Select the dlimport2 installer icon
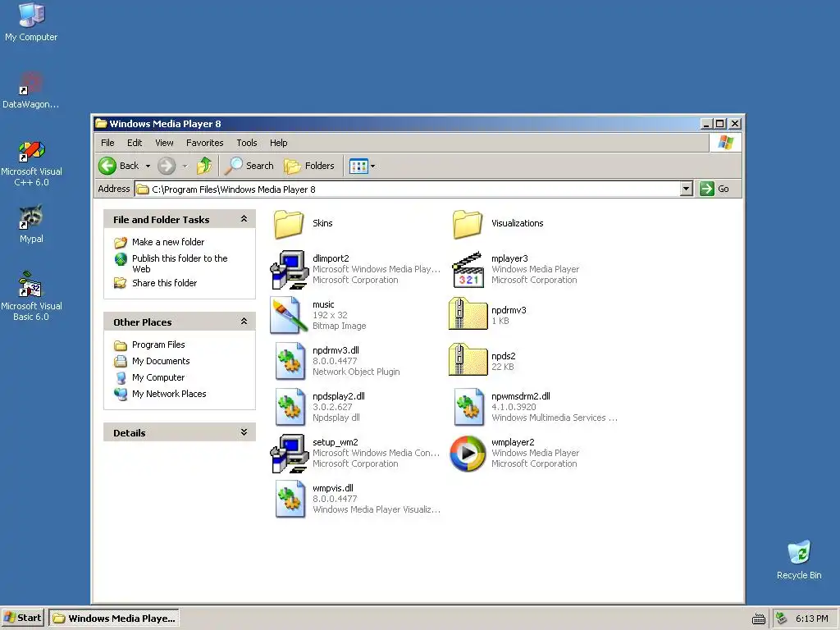The height and width of the screenshot is (630, 840). tap(290, 269)
